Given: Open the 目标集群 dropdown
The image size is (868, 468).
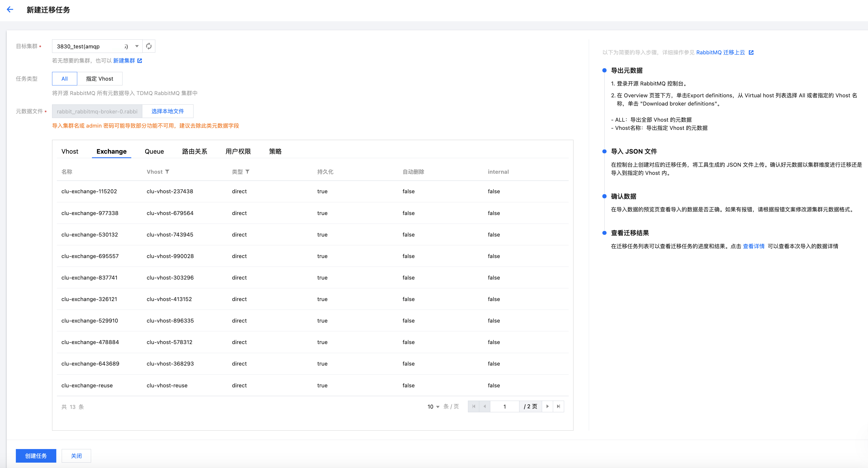Looking at the screenshot, I should tap(97, 46).
